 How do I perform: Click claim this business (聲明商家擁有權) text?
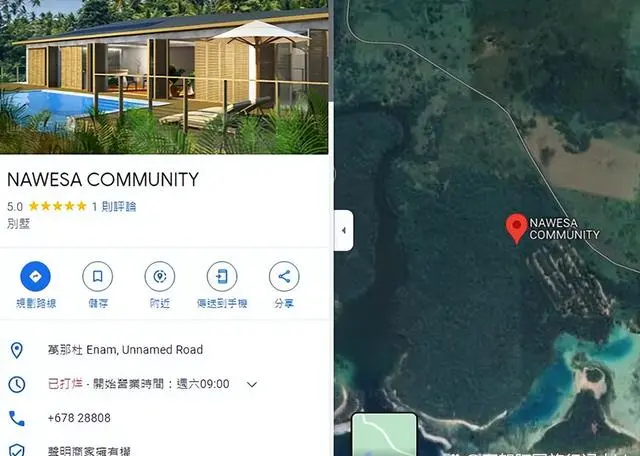point(89,451)
